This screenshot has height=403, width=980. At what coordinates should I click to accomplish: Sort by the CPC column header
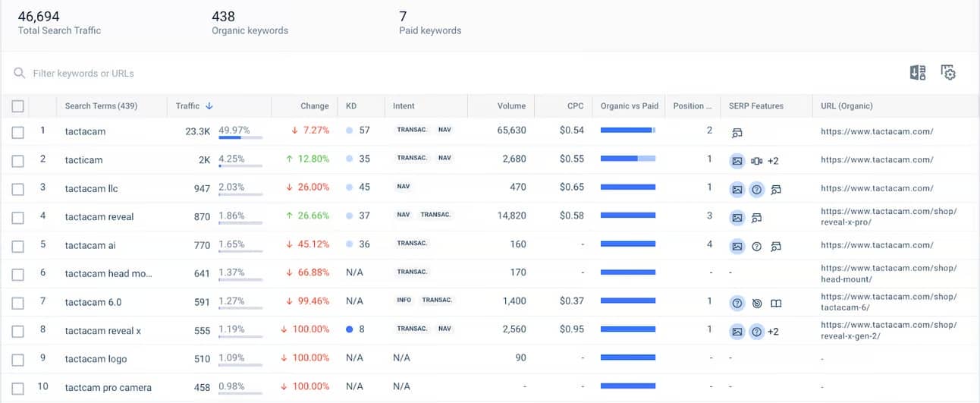576,106
